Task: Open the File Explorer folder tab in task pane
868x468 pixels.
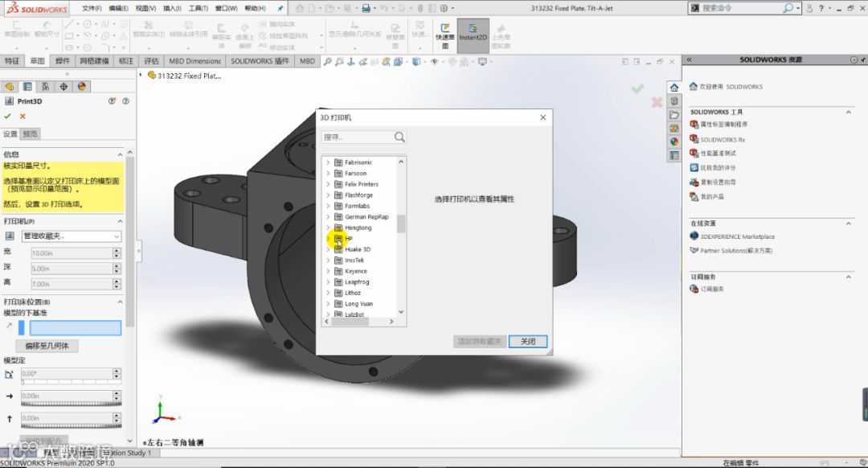Action: click(x=674, y=115)
